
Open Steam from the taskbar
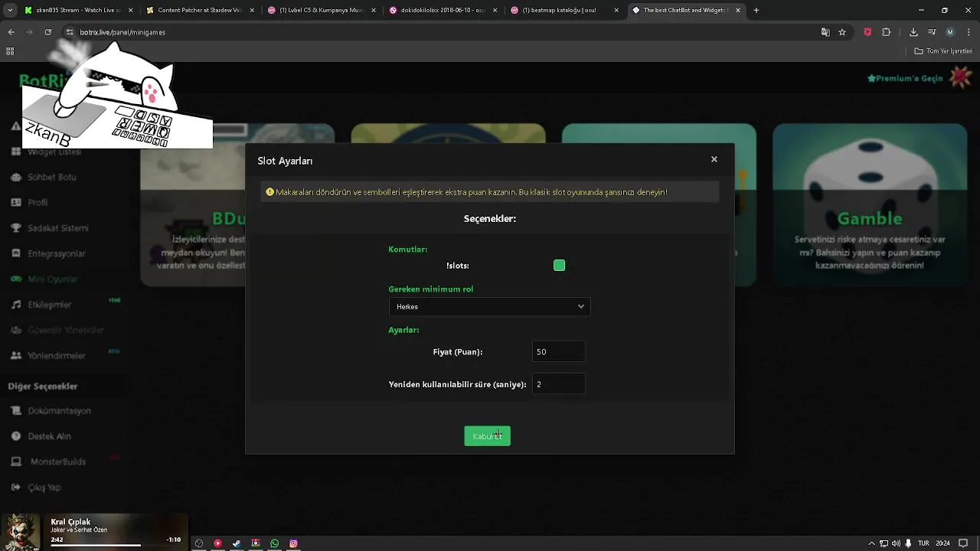pyautogui.click(x=237, y=543)
